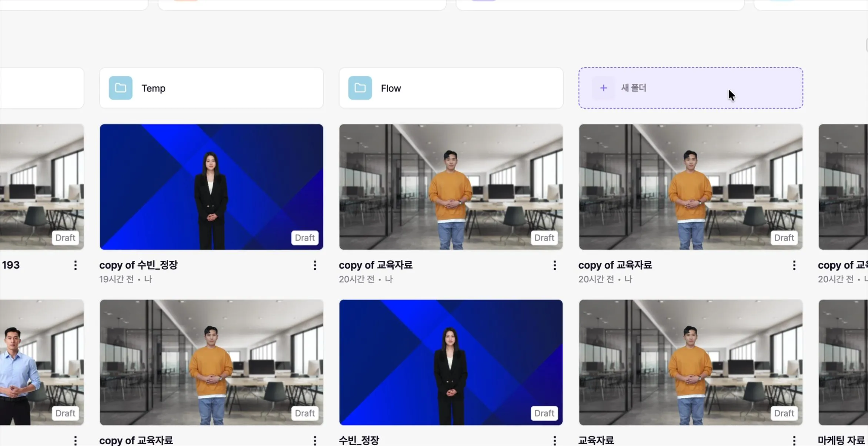Open the bottom-row copy of 교육자료 thumbnail
Screen dimensions: 868x446
pyautogui.click(x=211, y=362)
